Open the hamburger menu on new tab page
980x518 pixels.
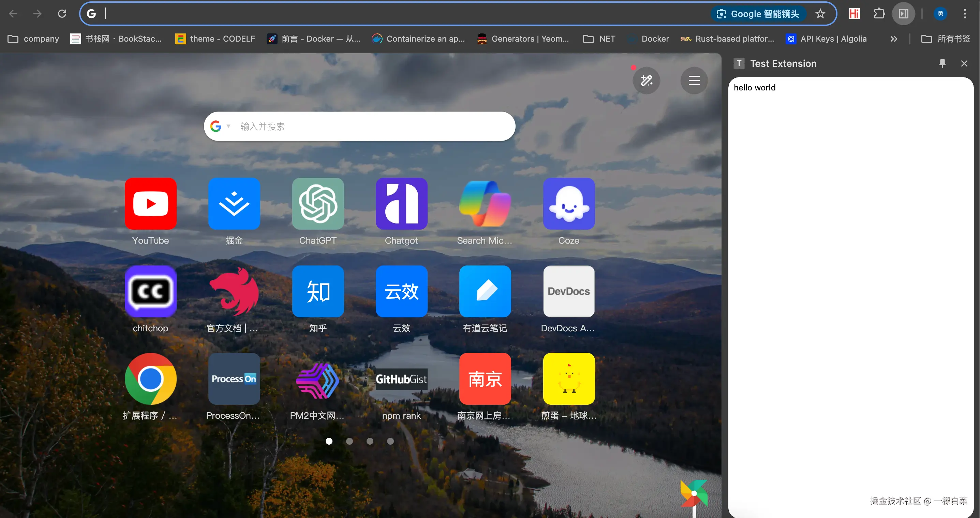point(694,81)
